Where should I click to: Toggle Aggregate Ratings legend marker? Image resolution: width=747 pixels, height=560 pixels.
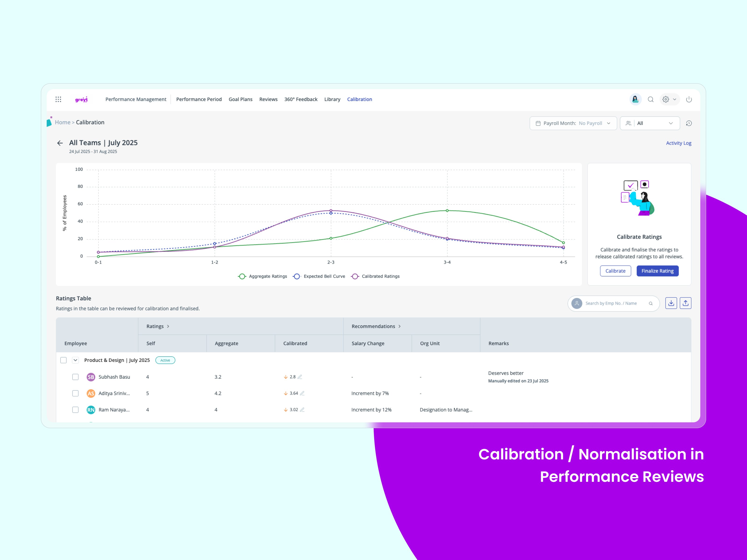242,276
